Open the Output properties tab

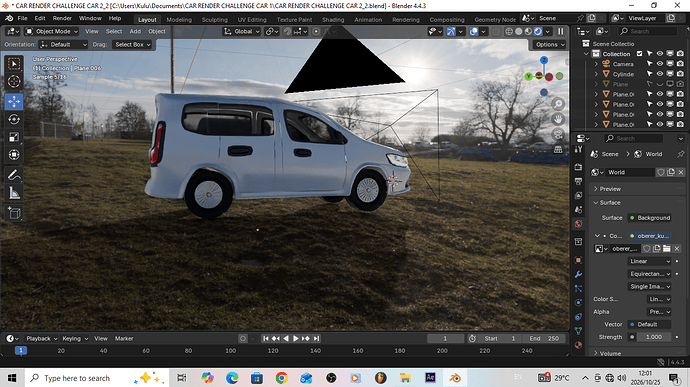(579, 181)
